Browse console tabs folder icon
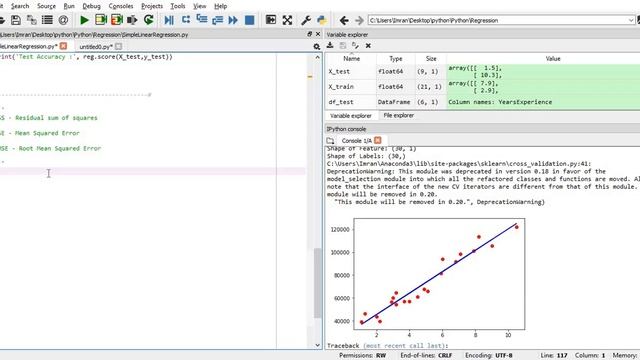Image resolution: width=640 pixels, height=360 pixels. point(330,140)
